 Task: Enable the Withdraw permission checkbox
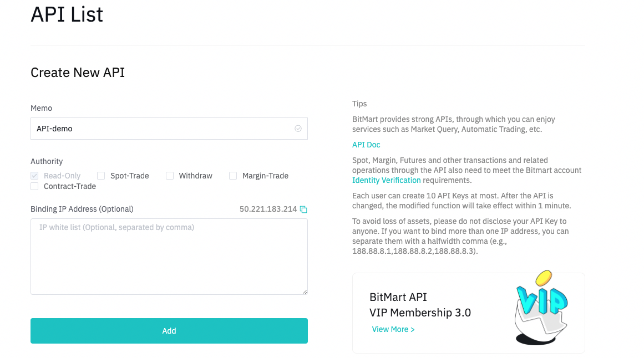point(170,176)
